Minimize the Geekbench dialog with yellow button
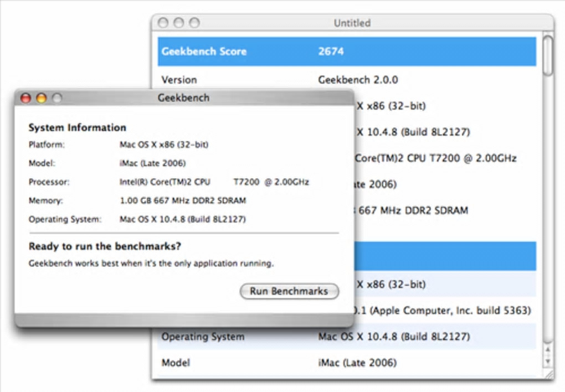Image resolution: width=565 pixels, height=392 pixels. coord(41,98)
